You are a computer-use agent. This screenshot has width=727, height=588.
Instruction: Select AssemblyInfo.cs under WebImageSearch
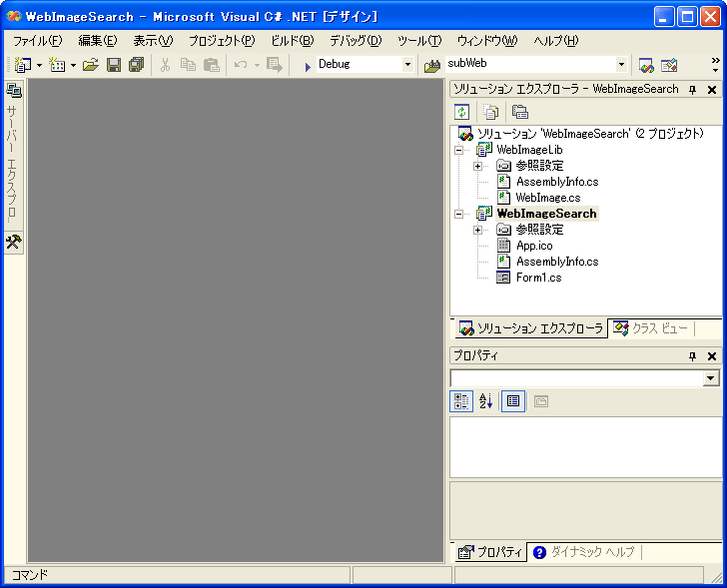click(557, 262)
